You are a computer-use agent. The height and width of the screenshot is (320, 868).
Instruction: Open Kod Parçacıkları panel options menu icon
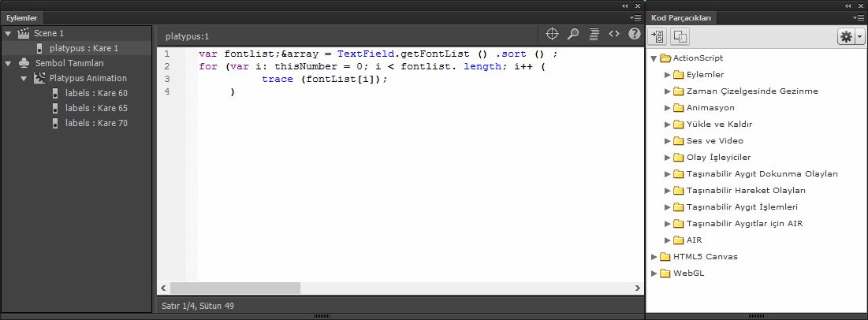859,18
